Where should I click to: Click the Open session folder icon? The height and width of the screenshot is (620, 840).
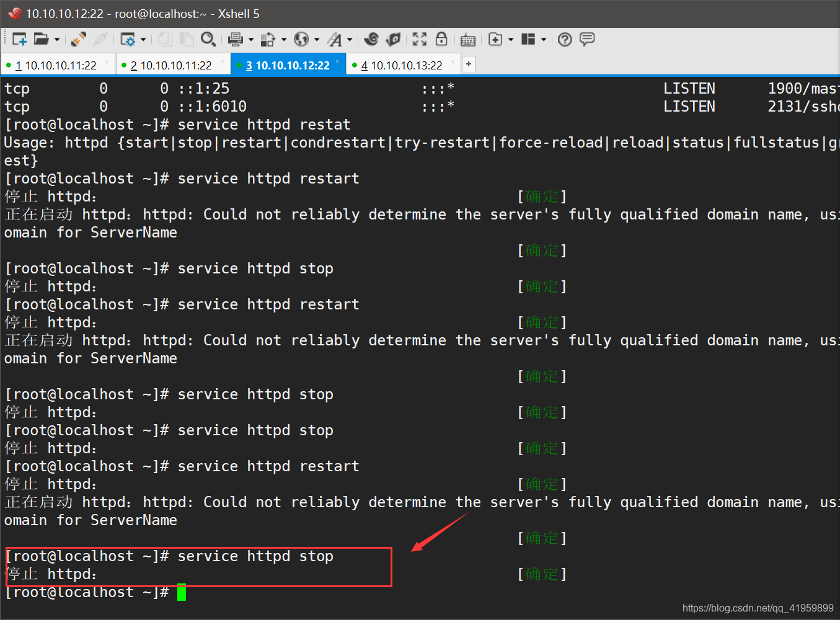click(x=41, y=40)
